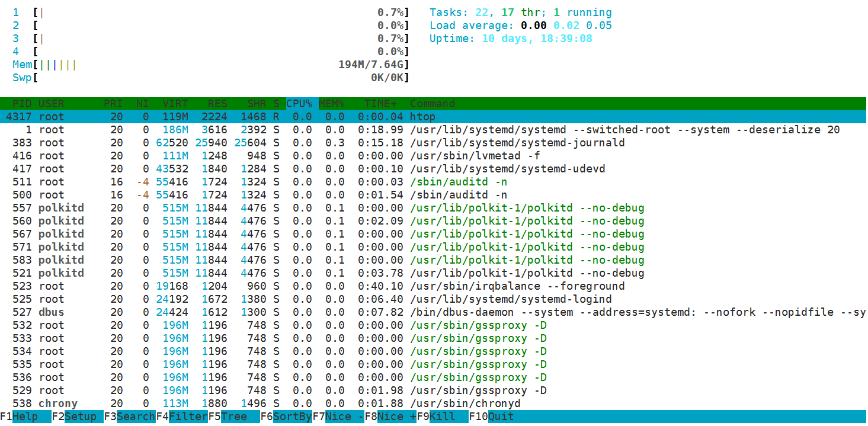Select gssproxy row with PID 536
Viewport: 868px width, 426px height.
tap(433, 377)
